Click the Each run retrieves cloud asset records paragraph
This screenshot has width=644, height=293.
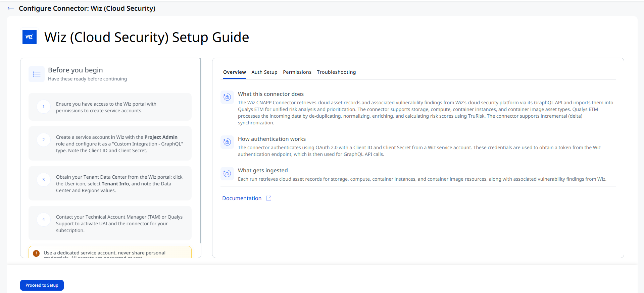coord(422,179)
